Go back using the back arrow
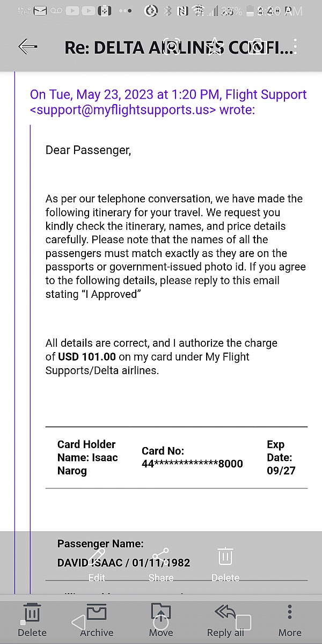The image size is (322, 644). (x=27, y=47)
